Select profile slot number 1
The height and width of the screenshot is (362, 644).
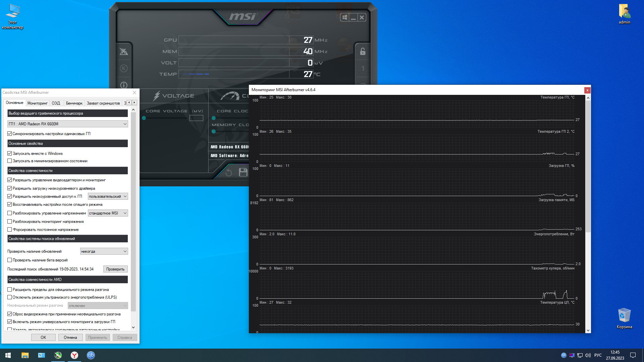tap(363, 68)
